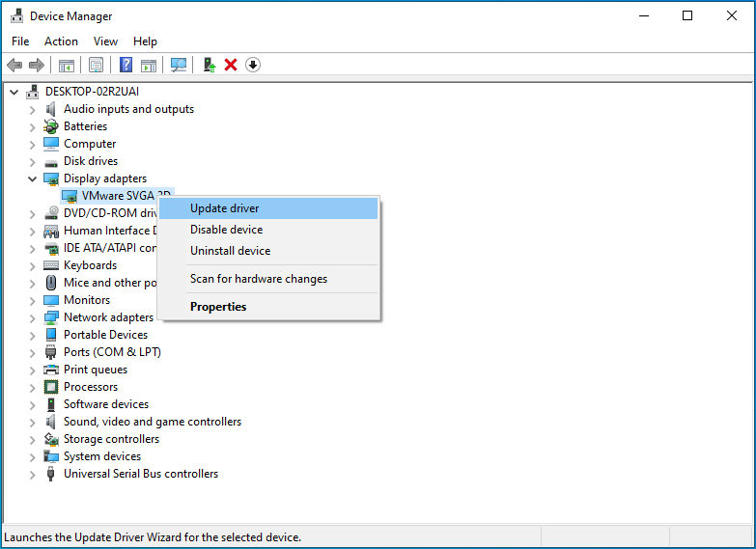Collapse the Display adapters node

coord(32,178)
